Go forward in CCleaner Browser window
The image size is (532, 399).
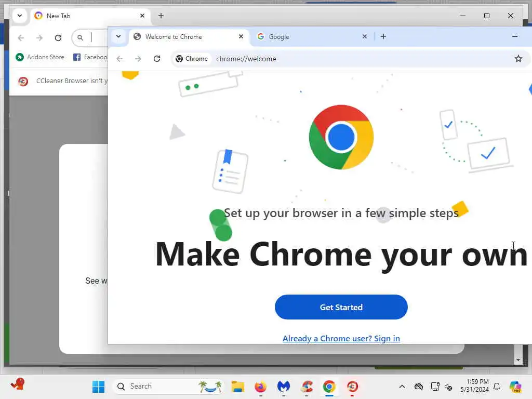tap(39, 37)
